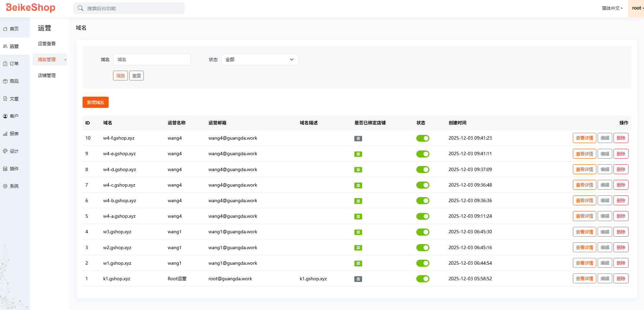This screenshot has height=310, width=644.
Task: Open the Products (商品) sidebar icon
Action: click(5, 81)
